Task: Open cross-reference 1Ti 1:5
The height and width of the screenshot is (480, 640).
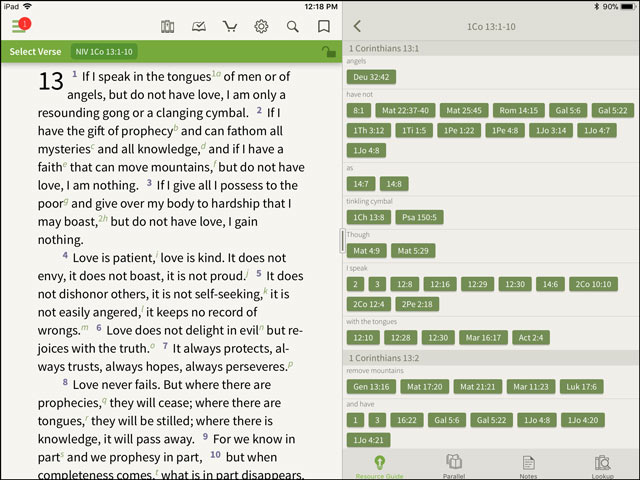Action: click(x=414, y=130)
